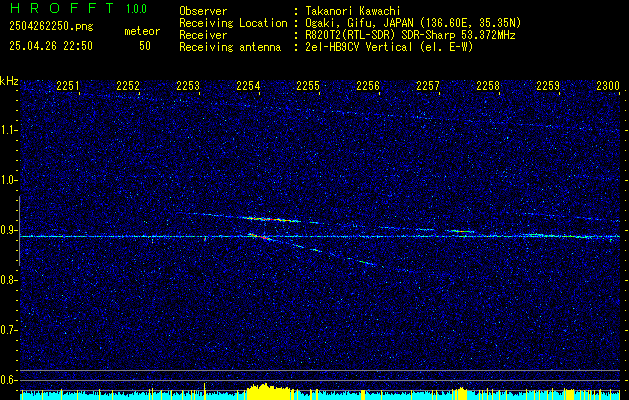Screen dimensions: 629x400
Task: Click the 0.8 kHz axis label
Action: tap(8, 280)
